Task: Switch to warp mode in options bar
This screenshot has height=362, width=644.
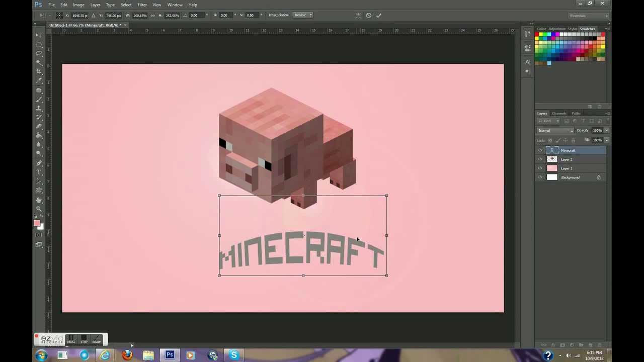Action: click(x=358, y=15)
